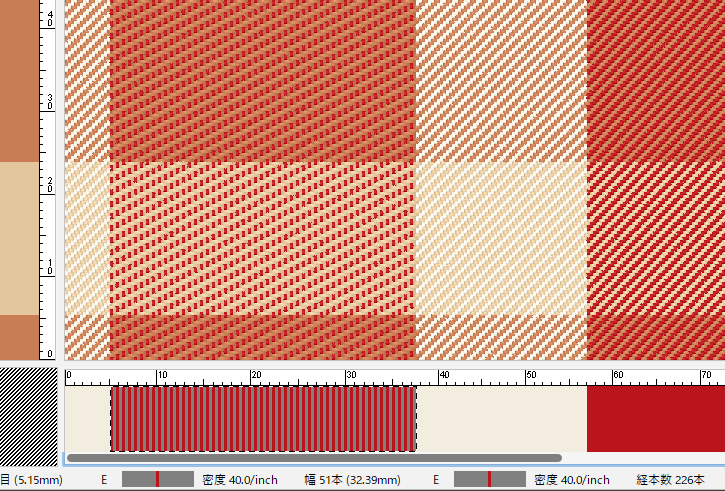Viewport: 725px width, 491px height.
Task: Click the plain cream fabric preview block
Action: click(x=501, y=238)
